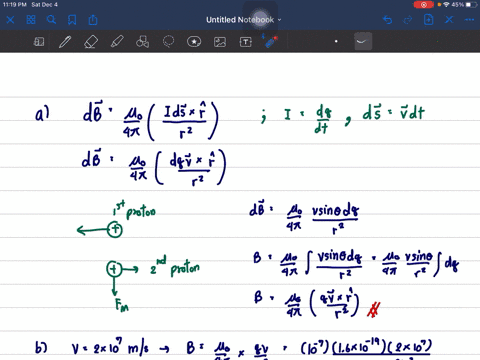Image resolution: width=480 pixels, height=360 pixels.
Task: Select the Shapes tool
Action: click(142, 42)
